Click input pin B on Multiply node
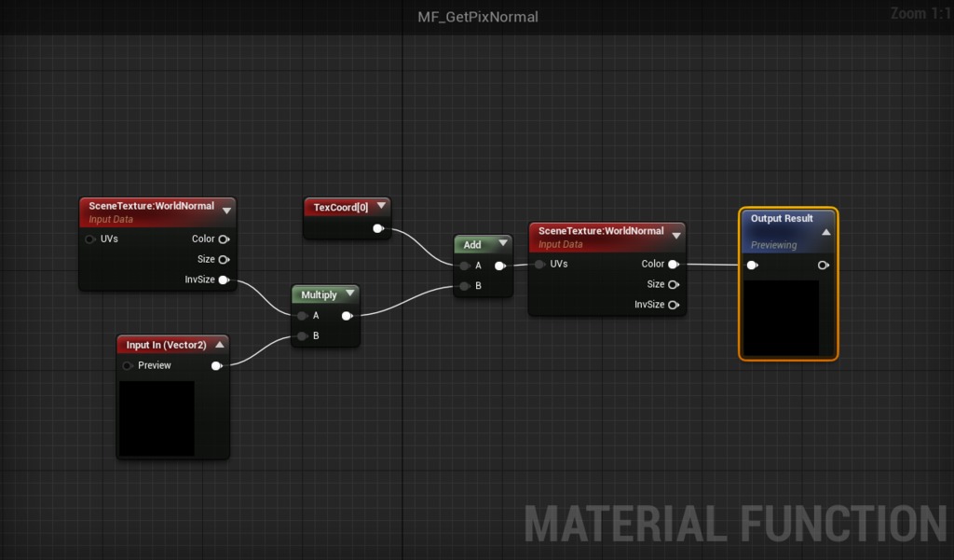This screenshot has width=954, height=560. [303, 336]
